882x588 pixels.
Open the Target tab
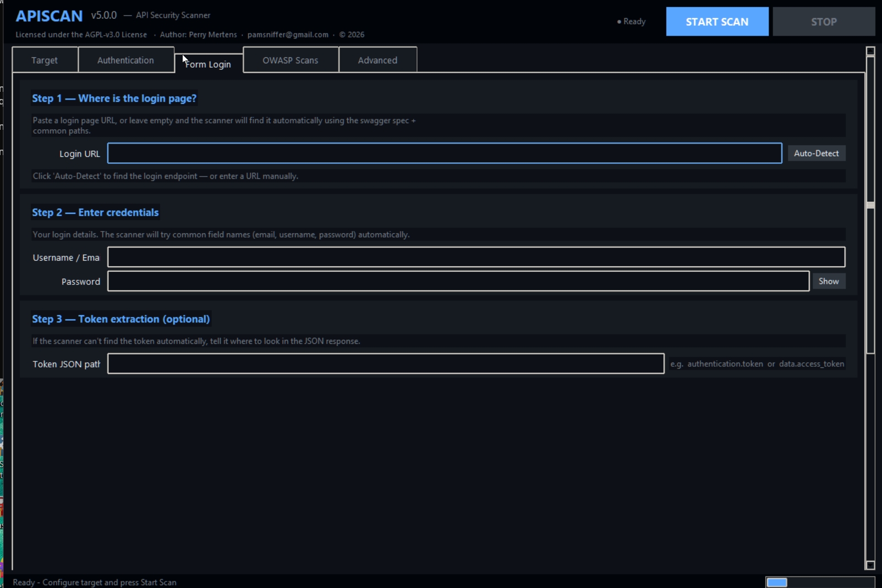tap(45, 60)
